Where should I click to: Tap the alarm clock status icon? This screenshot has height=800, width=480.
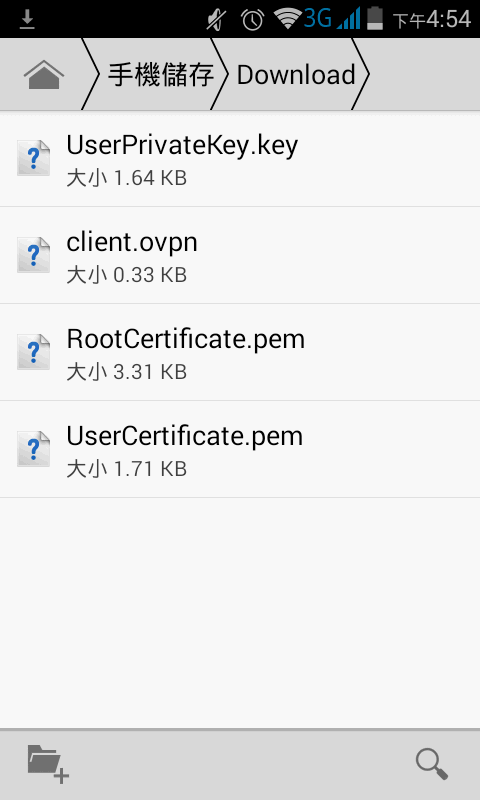[x=252, y=20]
